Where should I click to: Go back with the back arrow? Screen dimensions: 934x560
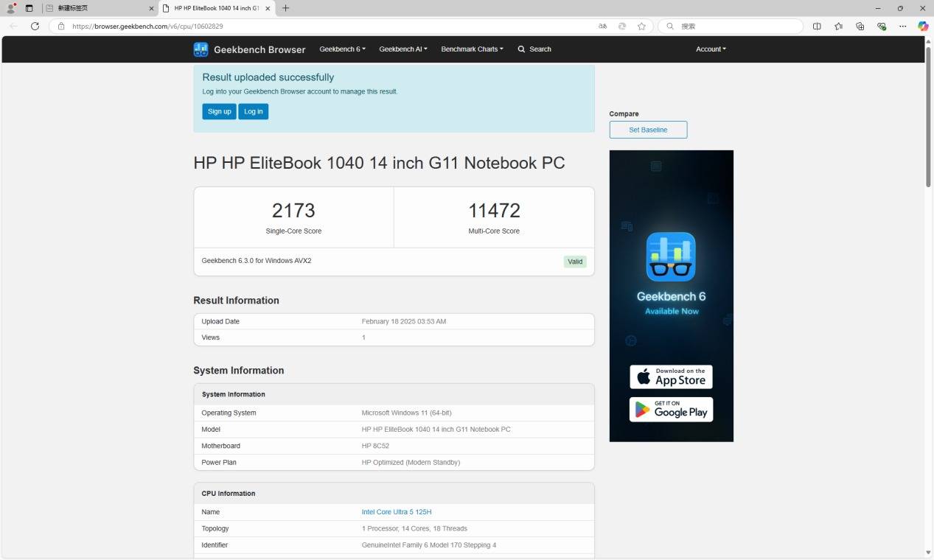pyautogui.click(x=13, y=26)
